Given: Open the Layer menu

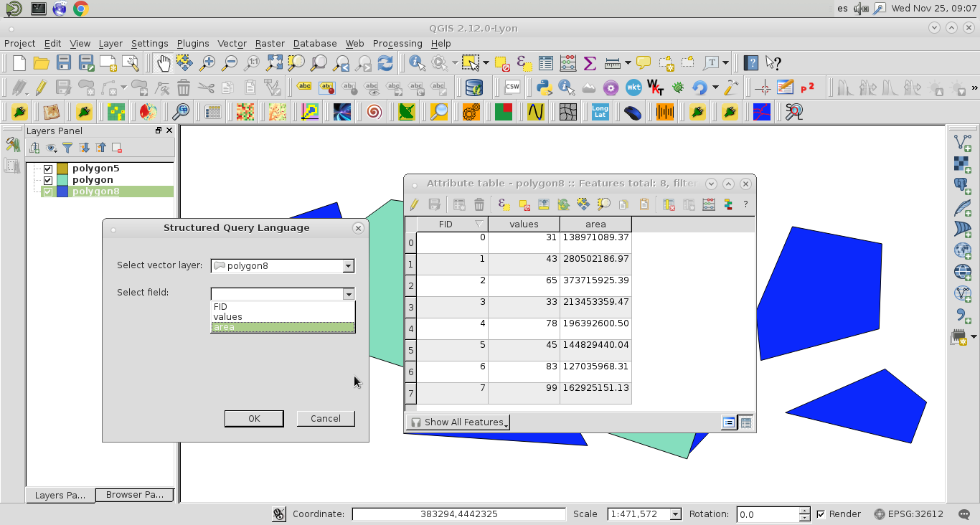Looking at the screenshot, I should pyautogui.click(x=110, y=44).
